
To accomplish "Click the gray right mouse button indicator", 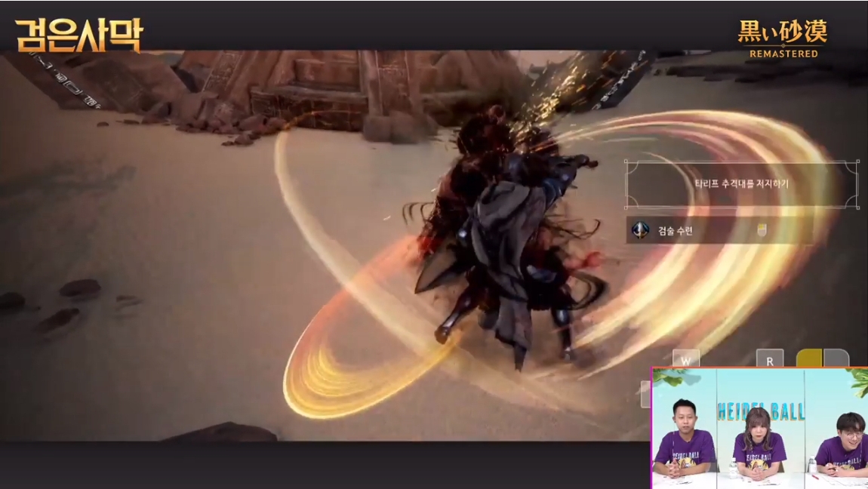I will tap(836, 358).
